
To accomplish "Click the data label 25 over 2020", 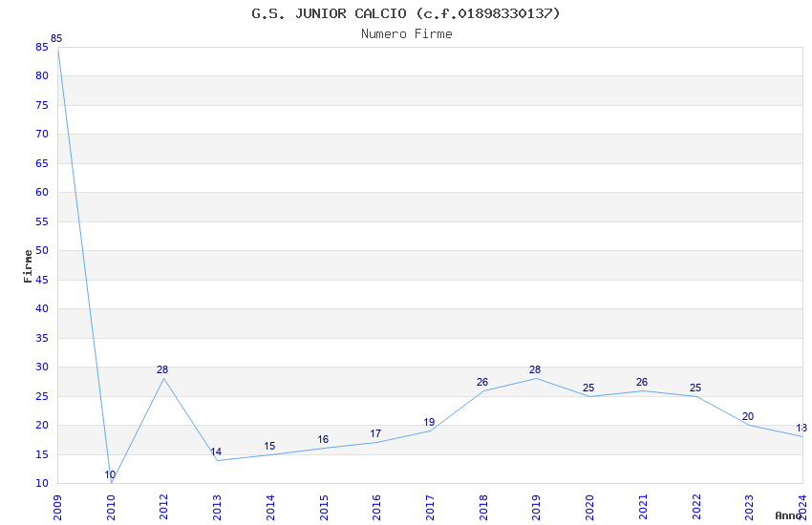I will (x=588, y=388).
